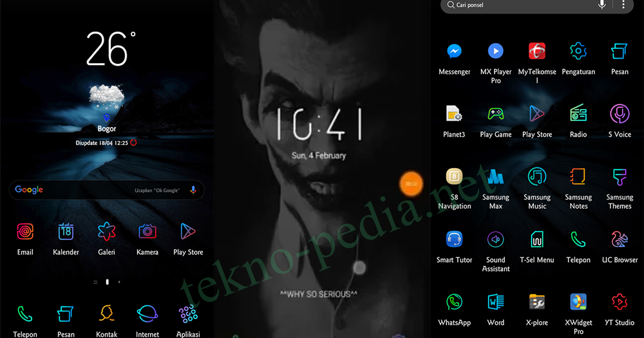The width and height of the screenshot is (644, 338).
Task: Launch MX Player Pro
Action: [496, 52]
